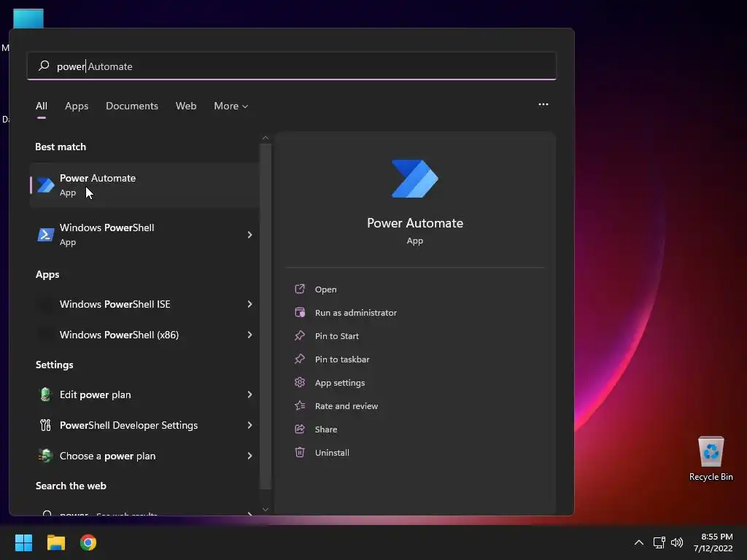Screen dimensions: 747x560
Task: Select the PowerShell Developer Settings result
Action: click(144, 425)
